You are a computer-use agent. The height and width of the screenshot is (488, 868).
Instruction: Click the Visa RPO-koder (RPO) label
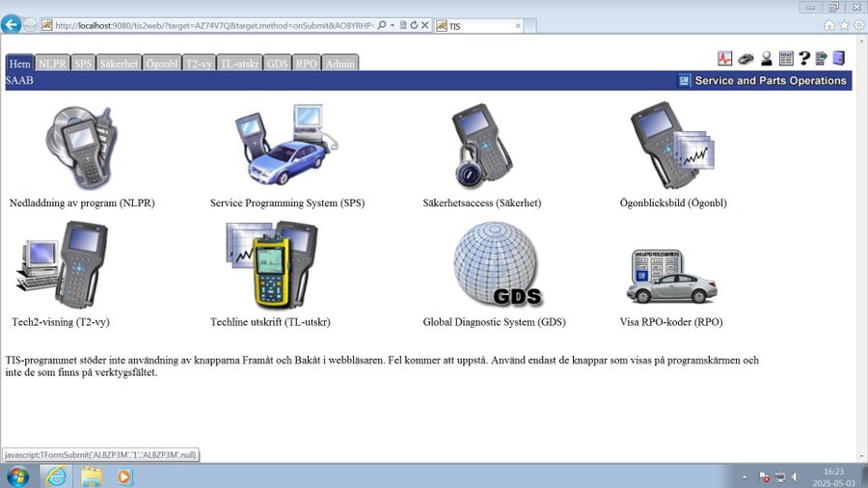tap(671, 322)
